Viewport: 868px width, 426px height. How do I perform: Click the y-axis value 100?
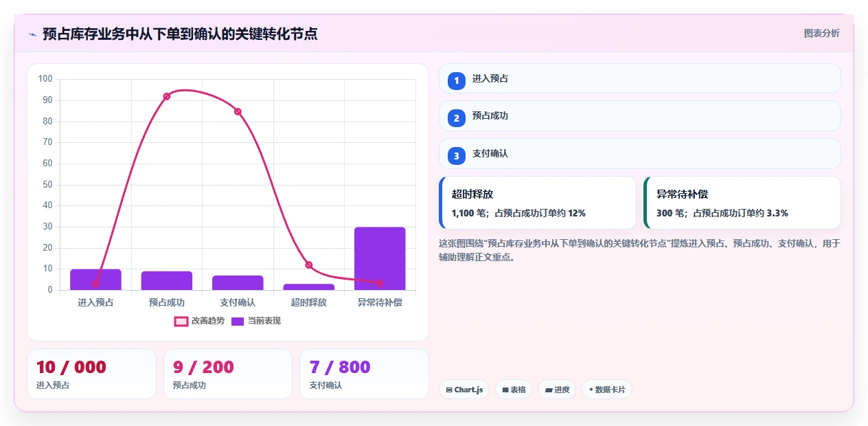point(45,79)
